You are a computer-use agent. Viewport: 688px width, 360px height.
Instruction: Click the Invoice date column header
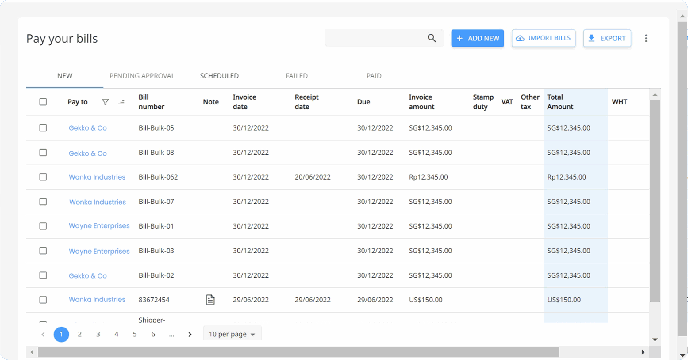point(244,102)
